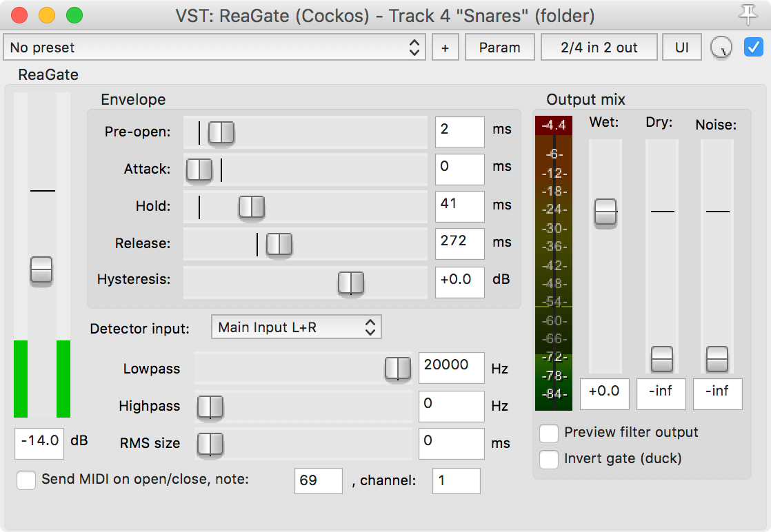
Task: Click the Release slider handle
Action: point(279,244)
